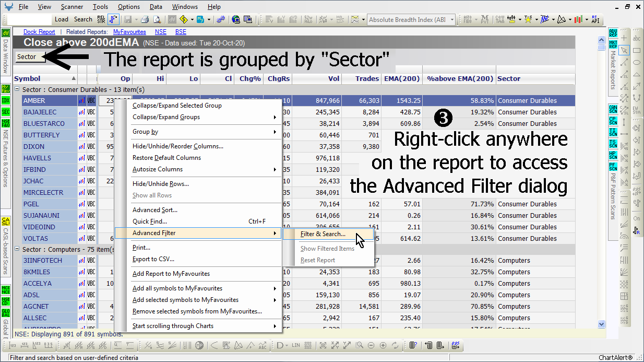
Task: Sort by the Symbol column header
Action: pos(45,79)
